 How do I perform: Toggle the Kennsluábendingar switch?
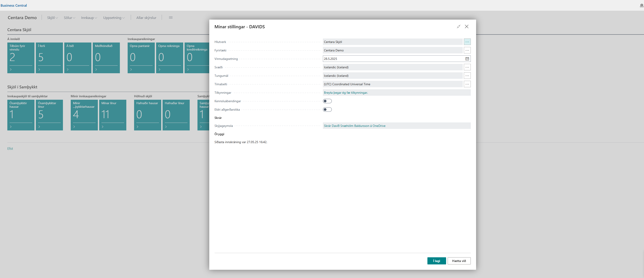(x=327, y=101)
